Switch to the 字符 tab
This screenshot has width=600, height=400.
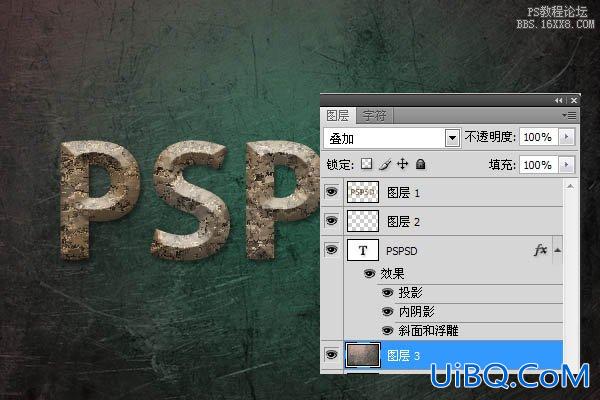[374, 115]
